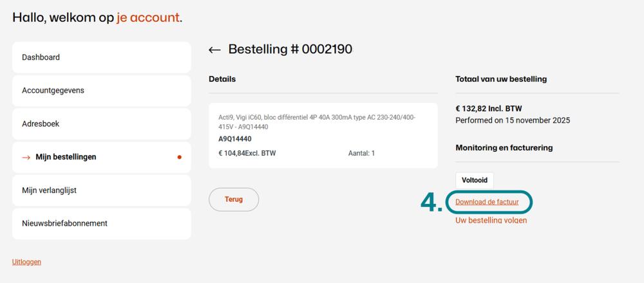Screen dimensions: 644x283
Task: Click the order number 0002190 heading
Action: (x=290, y=50)
